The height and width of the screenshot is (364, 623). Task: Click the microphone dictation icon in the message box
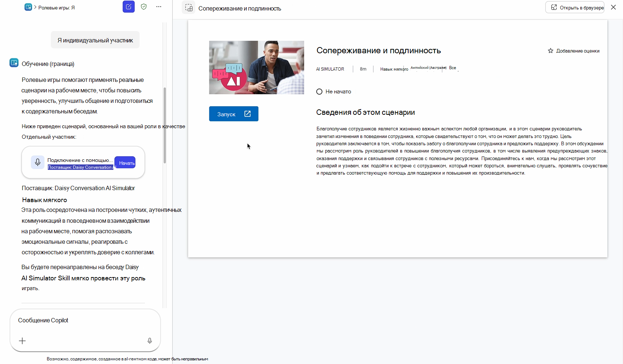point(150,341)
